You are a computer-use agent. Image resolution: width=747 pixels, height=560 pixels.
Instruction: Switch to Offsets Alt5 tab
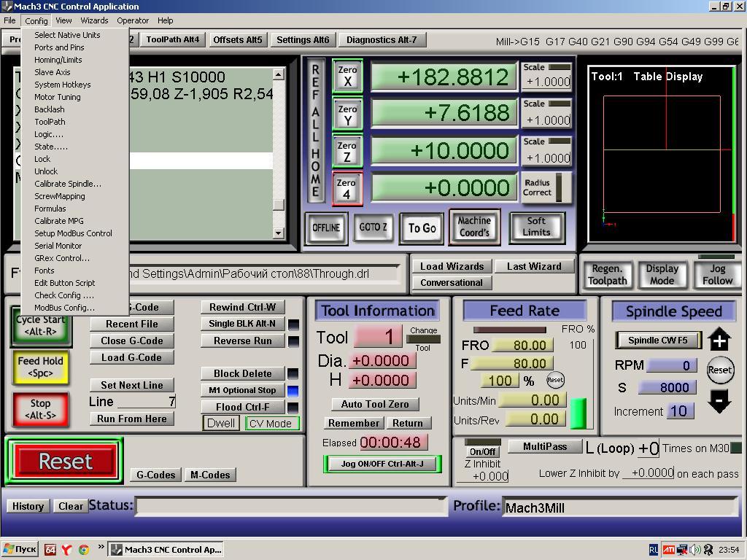238,39
